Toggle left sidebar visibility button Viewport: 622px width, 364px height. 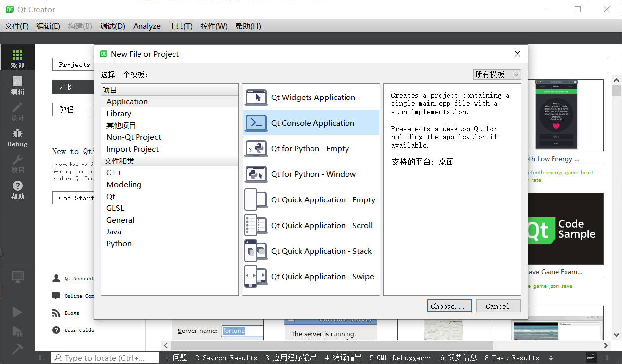pos(41,358)
